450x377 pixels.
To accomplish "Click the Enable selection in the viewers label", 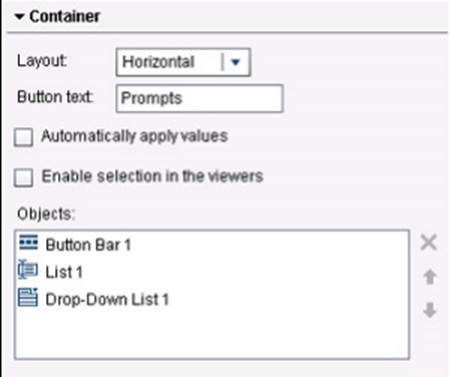I will (152, 176).
